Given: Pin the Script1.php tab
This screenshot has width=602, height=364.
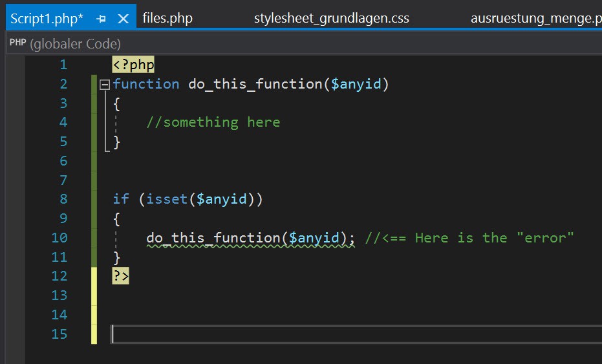Looking at the screenshot, I should (101, 19).
